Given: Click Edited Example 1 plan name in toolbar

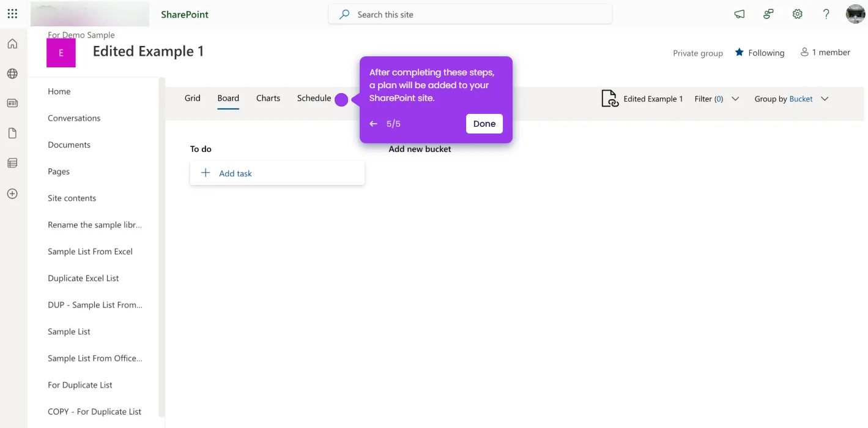Looking at the screenshot, I should [x=653, y=99].
